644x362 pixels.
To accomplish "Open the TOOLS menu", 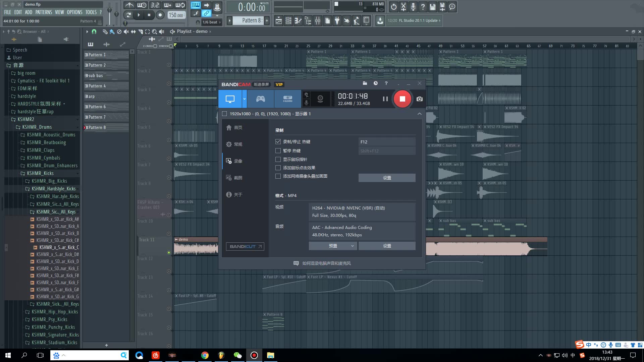I will click(91, 12).
